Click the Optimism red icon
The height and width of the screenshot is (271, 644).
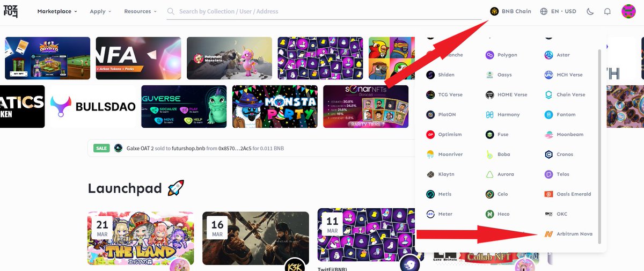[x=430, y=134]
